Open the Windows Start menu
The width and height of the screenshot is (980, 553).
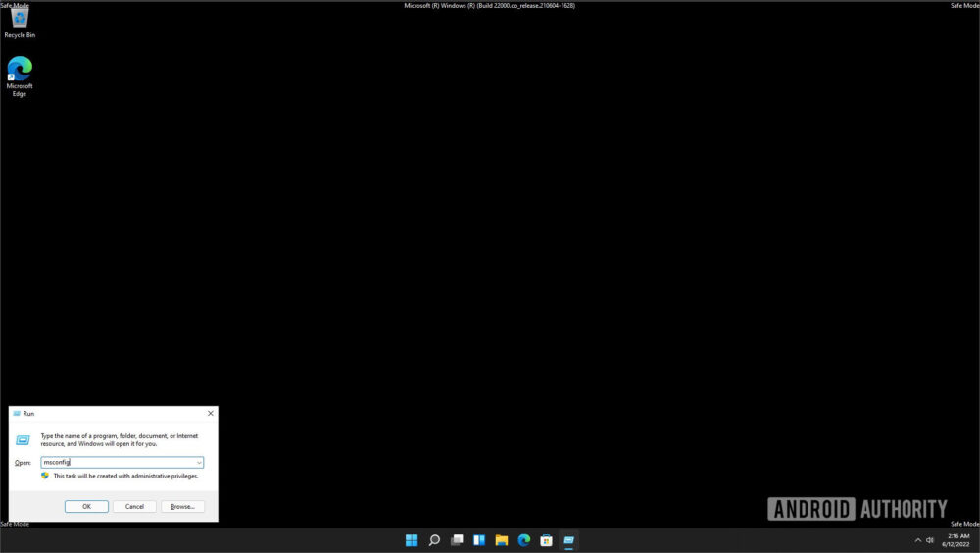tap(412, 540)
